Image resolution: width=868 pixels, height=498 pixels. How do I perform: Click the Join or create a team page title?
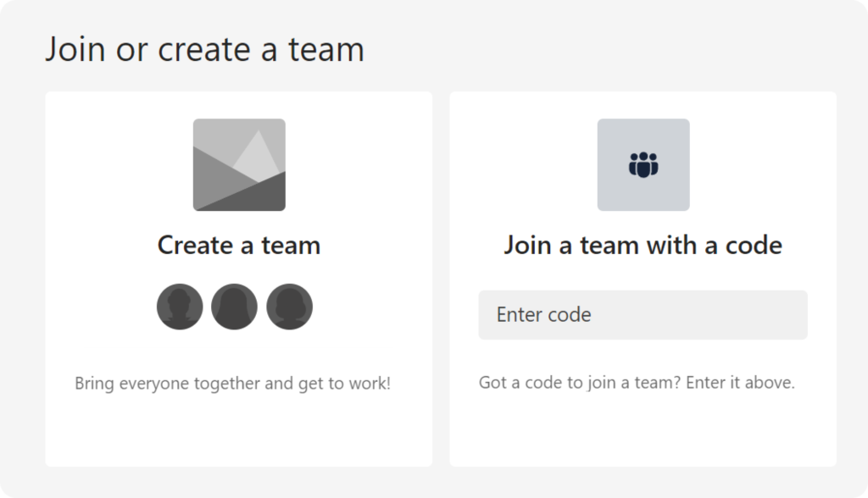(x=206, y=49)
